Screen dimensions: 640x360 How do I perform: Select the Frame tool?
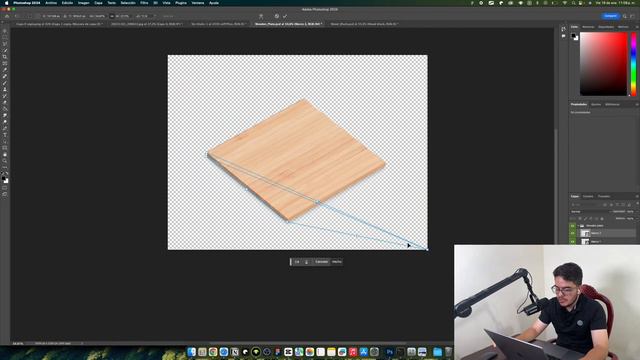[5, 63]
